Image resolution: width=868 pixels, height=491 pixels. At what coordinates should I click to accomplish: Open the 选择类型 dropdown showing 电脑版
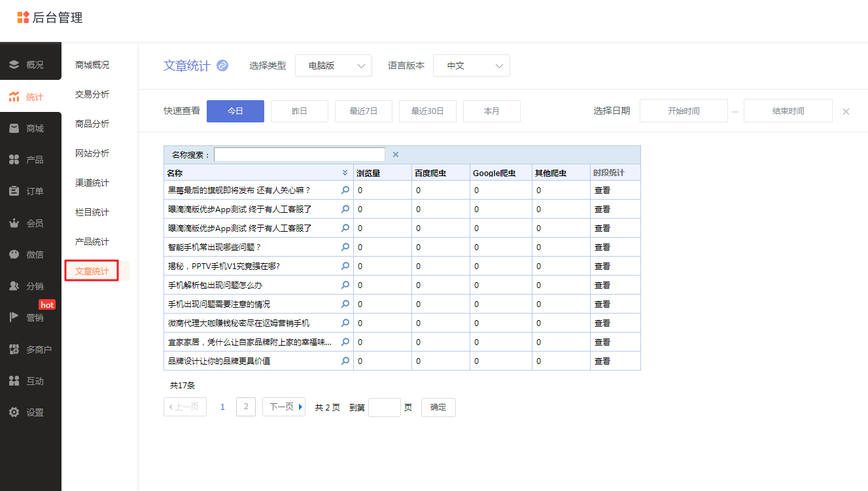pos(334,65)
